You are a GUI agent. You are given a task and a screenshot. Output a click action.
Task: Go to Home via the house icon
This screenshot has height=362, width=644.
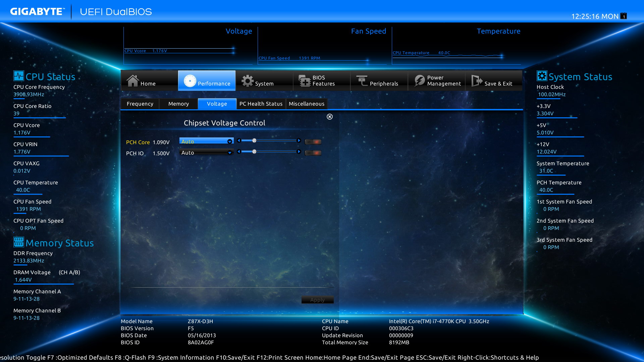[132, 80]
